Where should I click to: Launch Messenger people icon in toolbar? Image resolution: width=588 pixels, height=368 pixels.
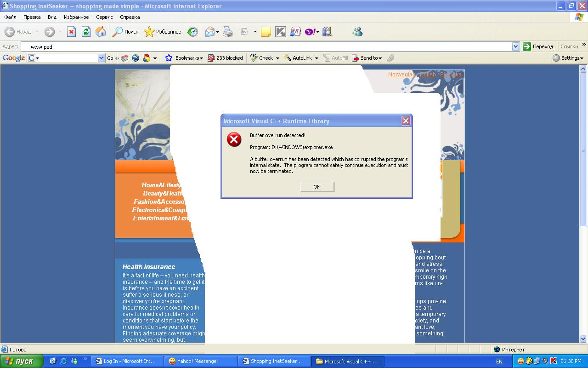coord(357,32)
